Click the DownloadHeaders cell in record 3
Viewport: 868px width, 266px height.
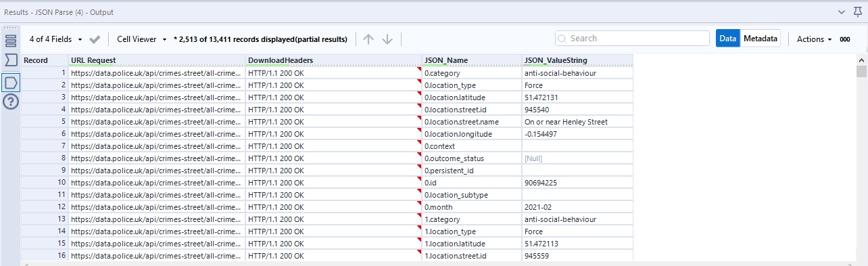pyautogui.click(x=334, y=97)
